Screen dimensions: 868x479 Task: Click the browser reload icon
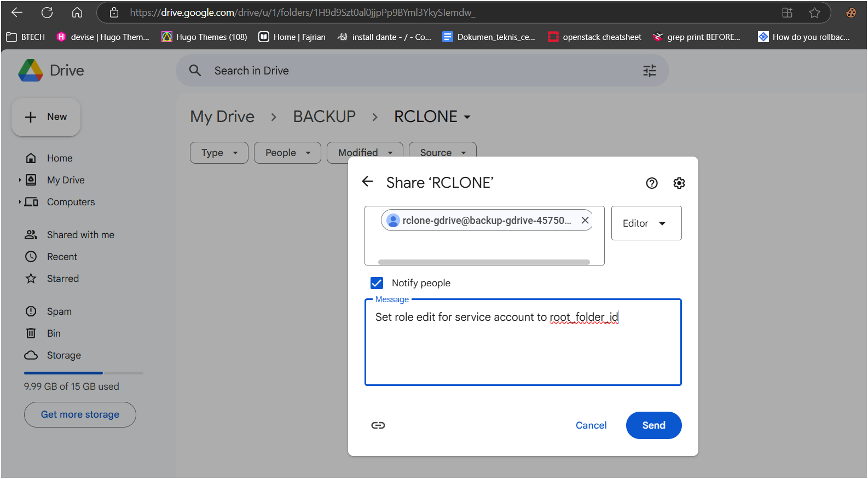point(47,13)
